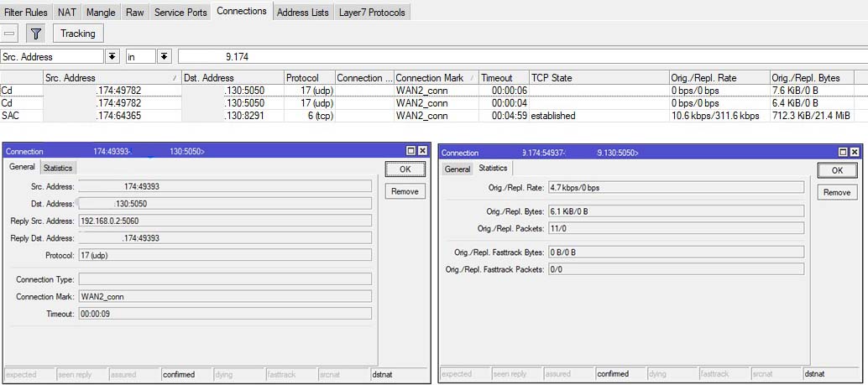This screenshot has height=385, width=868.
Task: Select Statistics tab in right Connection dialog
Action: [x=493, y=168]
